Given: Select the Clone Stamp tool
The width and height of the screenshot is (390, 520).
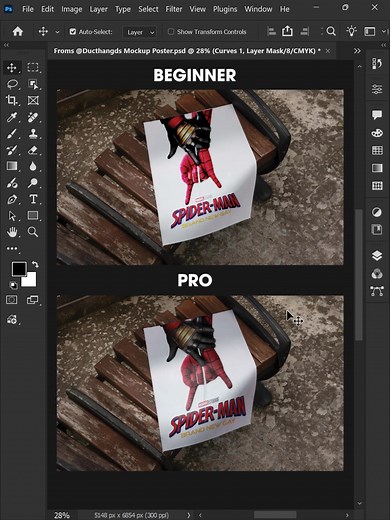Looking at the screenshot, I should click(33, 134).
